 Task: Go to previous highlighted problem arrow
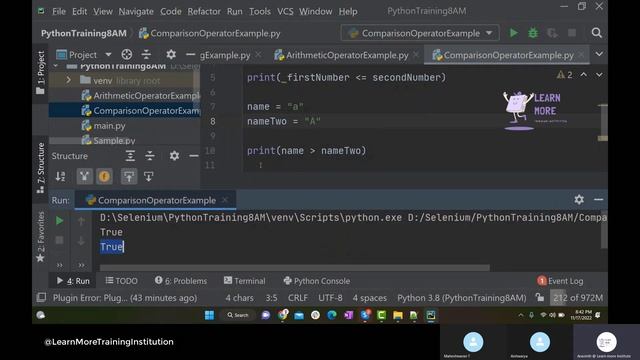pos(584,75)
